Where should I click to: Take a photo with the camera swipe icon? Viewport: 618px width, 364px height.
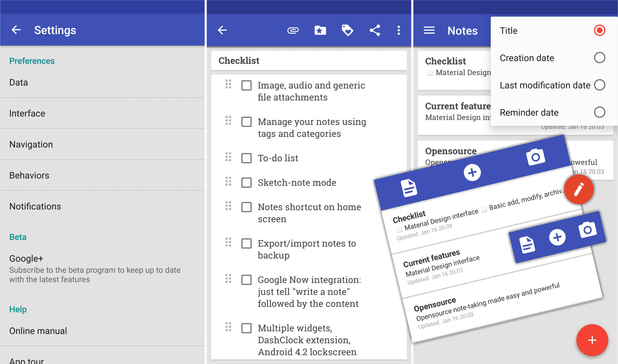tap(536, 157)
